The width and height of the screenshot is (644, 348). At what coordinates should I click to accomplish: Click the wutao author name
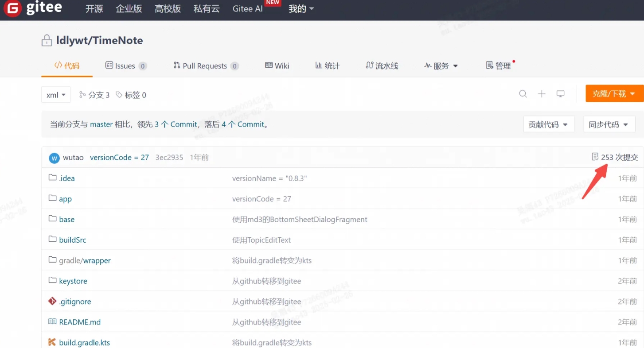(x=73, y=158)
